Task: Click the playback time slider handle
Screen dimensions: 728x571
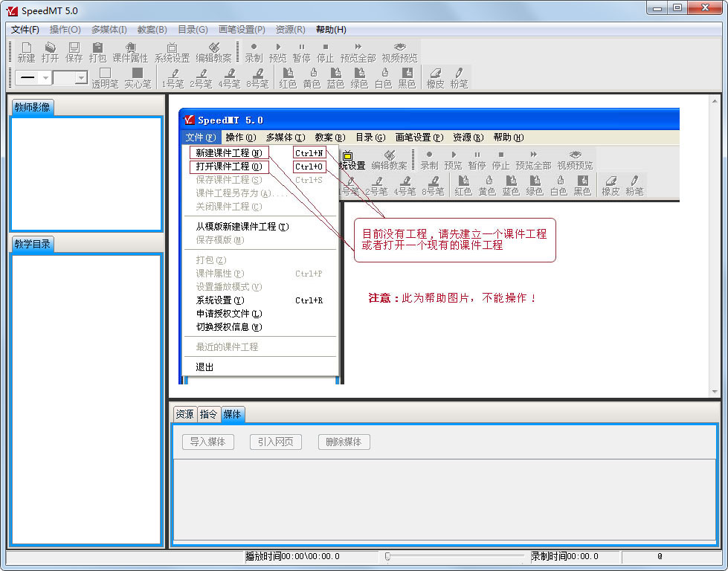Action: [x=387, y=556]
